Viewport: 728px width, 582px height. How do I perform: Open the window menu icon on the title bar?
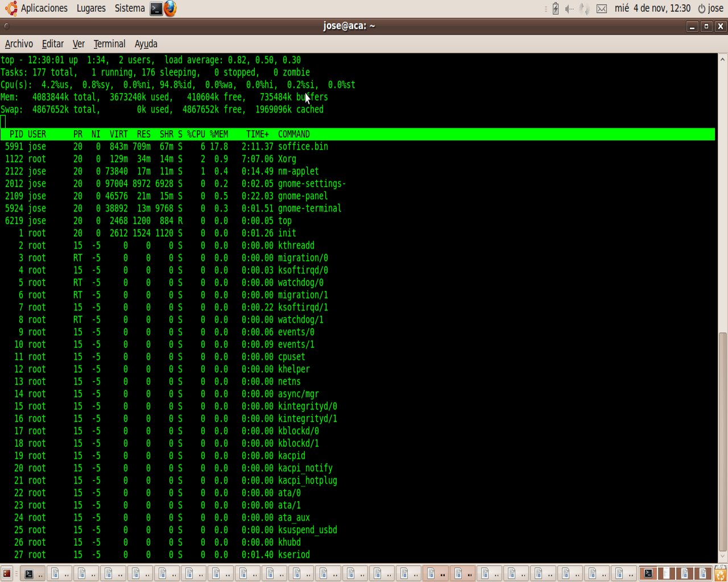(x=6, y=26)
